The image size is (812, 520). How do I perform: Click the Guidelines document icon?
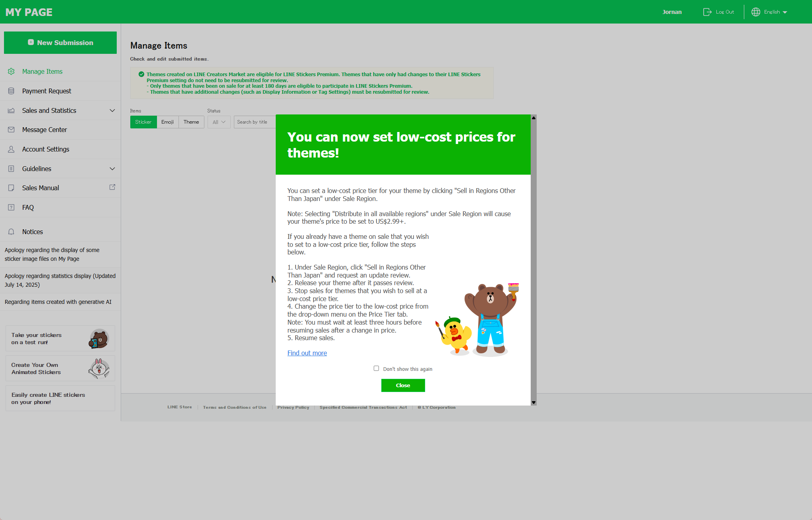11,169
